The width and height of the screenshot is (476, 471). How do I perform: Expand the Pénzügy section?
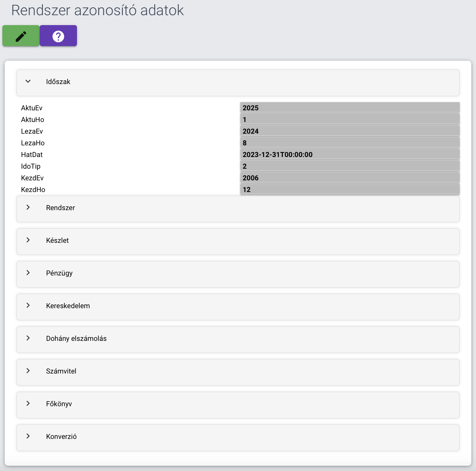pos(238,274)
